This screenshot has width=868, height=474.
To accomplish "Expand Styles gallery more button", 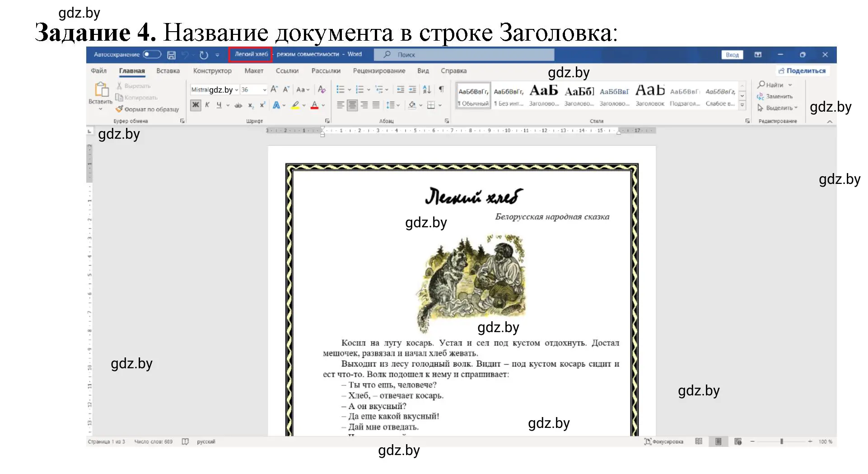I will click(742, 105).
